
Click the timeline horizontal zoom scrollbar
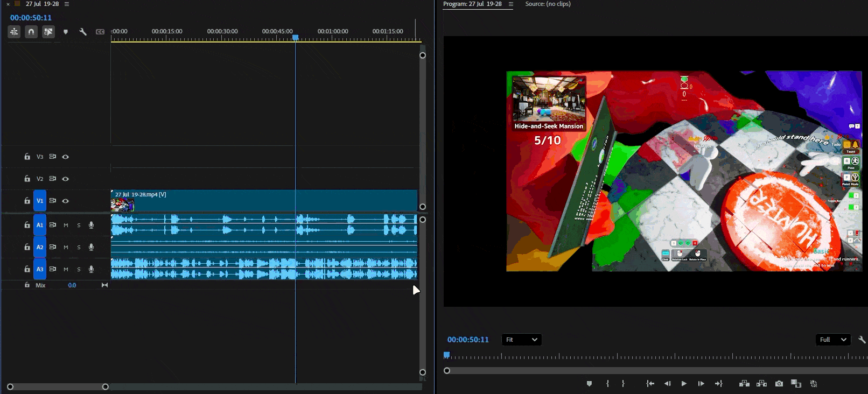coord(58,386)
